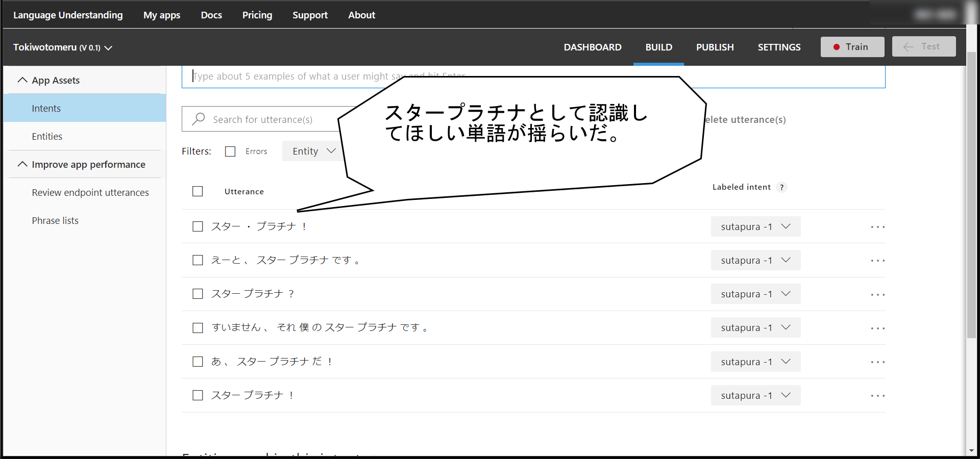The width and height of the screenshot is (980, 459).
Task: Change intent for えーと、スタープラチナです row
Action: click(x=755, y=260)
